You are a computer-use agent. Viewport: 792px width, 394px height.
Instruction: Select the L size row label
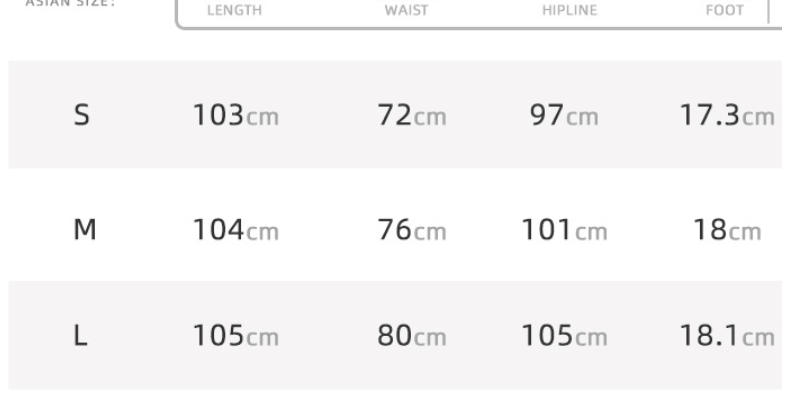coord(80,335)
